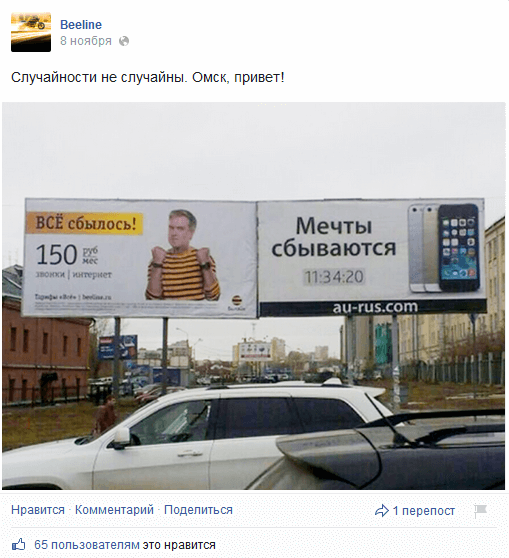The height and width of the screenshot is (558, 509).
Task: Click the Beeline page name link
Action: pos(81,25)
